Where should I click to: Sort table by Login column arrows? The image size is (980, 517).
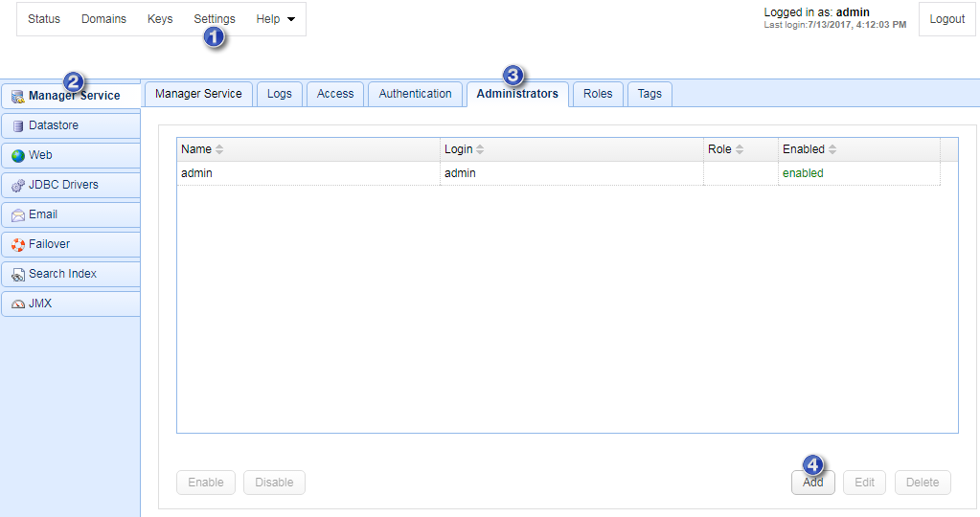pos(480,149)
